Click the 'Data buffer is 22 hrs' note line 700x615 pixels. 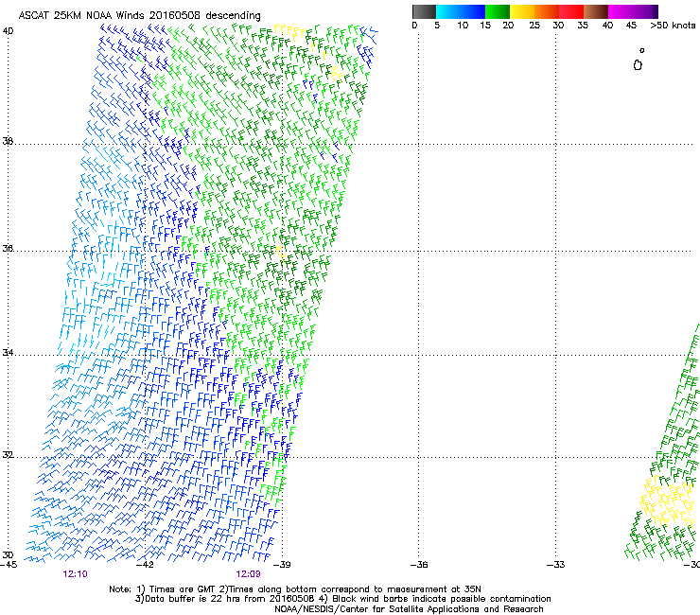coord(342,599)
